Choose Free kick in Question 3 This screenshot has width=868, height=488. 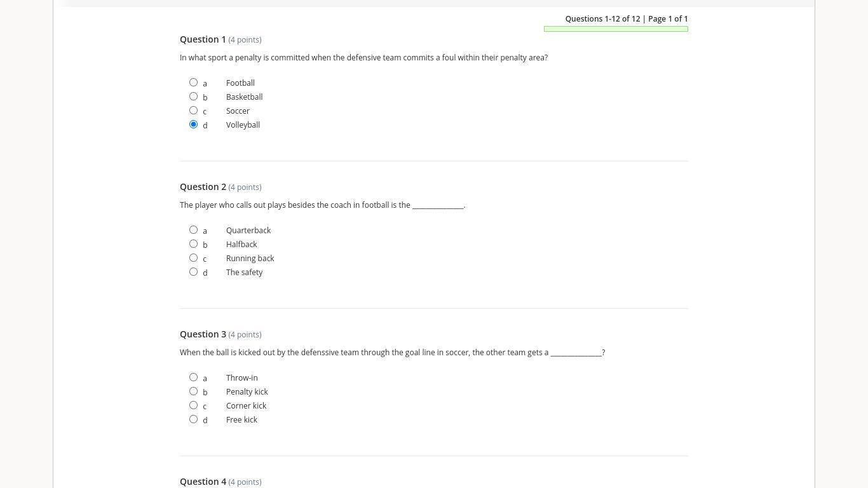tap(193, 419)
